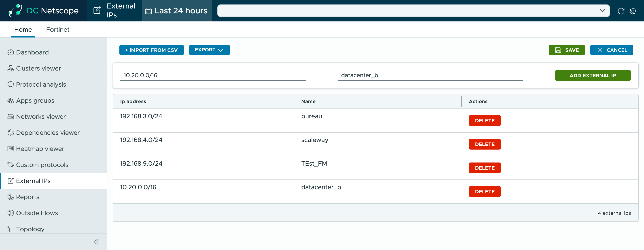
Task: Select the Home tab
Action: (23, 29)
